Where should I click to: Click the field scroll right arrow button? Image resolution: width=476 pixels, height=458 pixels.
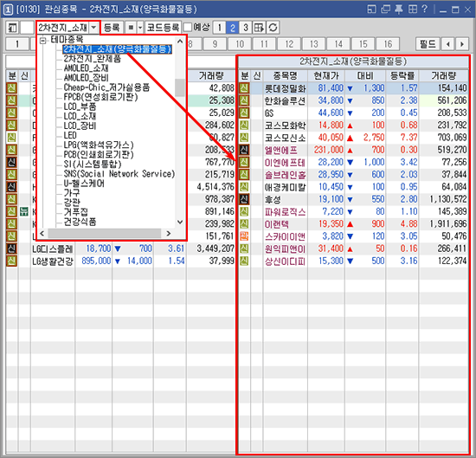coord(462,44)
